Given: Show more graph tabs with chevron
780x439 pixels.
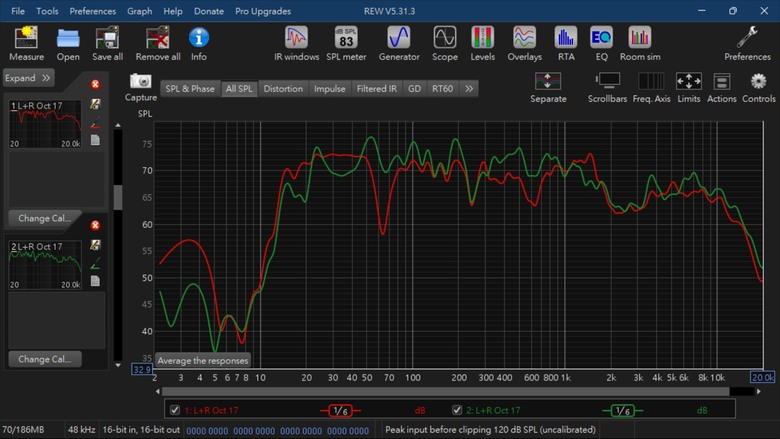Looking at the screenshot, I should (x=469, y=88).
